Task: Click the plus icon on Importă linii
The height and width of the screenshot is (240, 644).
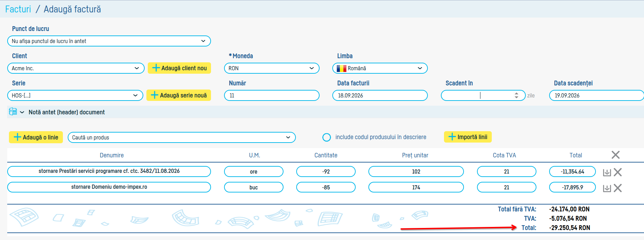Action: tap(452, 137)
